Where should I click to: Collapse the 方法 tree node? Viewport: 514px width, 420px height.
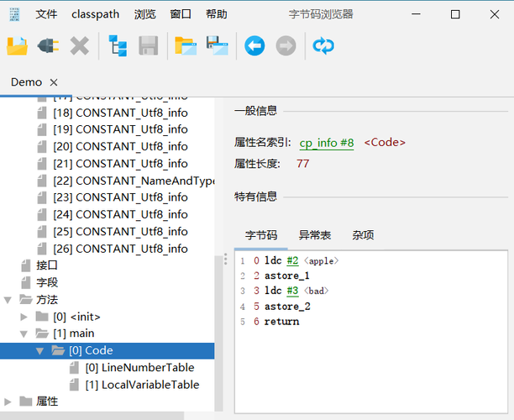point(8,300)
